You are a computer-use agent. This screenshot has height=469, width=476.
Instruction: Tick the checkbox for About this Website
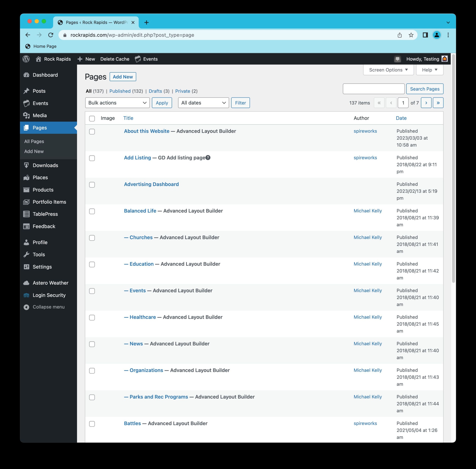click(92, 131)
